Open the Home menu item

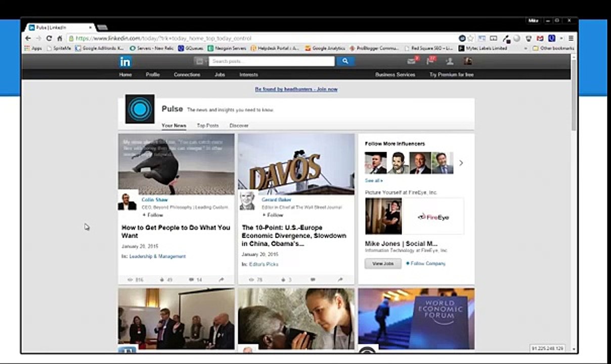click(x=125, y=74)
